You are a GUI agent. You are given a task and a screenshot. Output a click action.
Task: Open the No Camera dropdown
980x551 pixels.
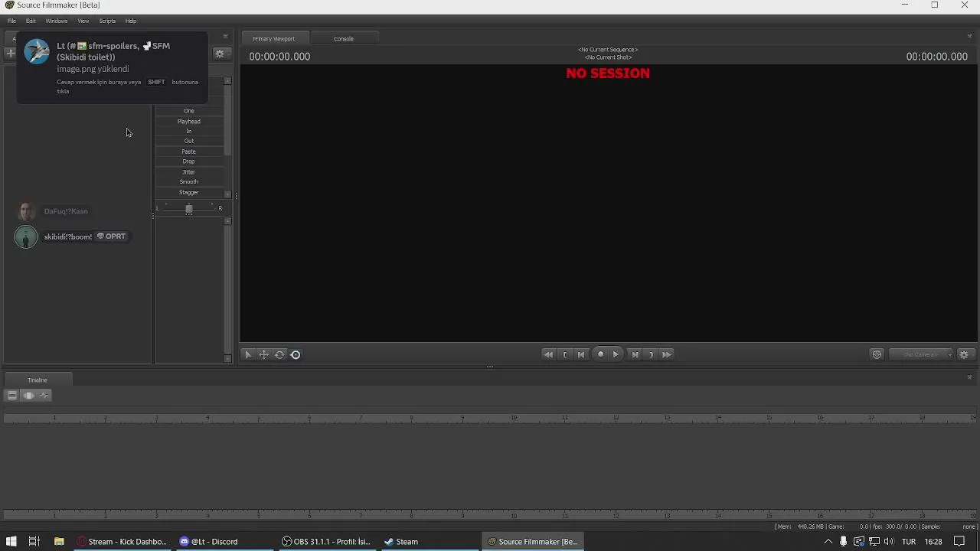coord(921,354)
